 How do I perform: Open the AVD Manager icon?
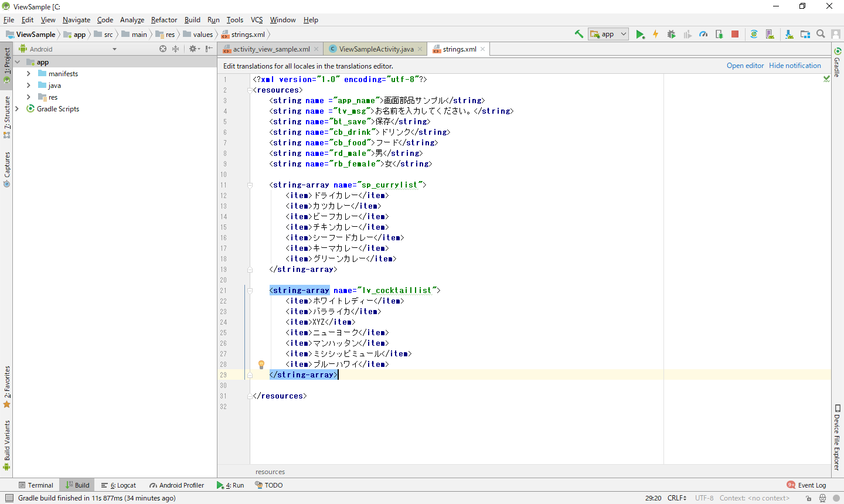[770, 35]
